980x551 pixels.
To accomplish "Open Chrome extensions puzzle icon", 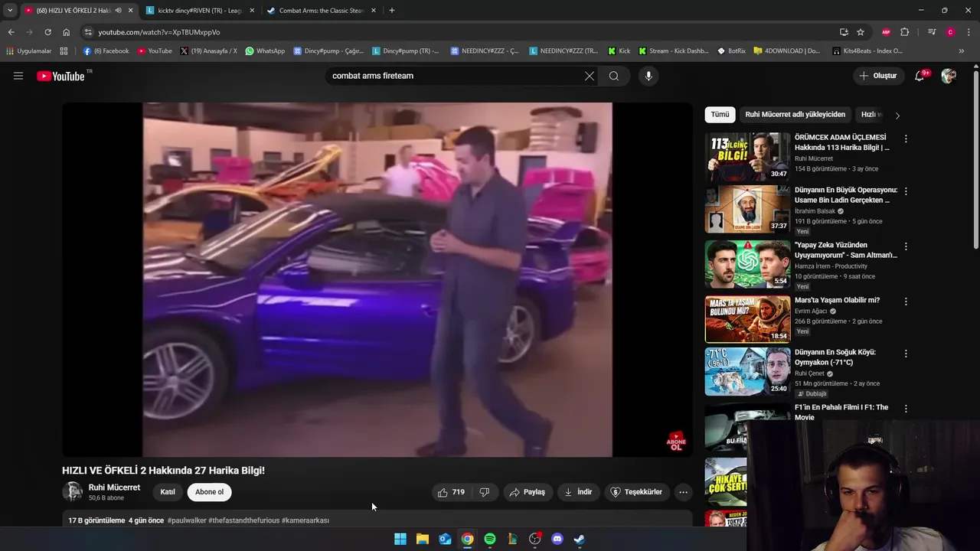I will 905,32.
